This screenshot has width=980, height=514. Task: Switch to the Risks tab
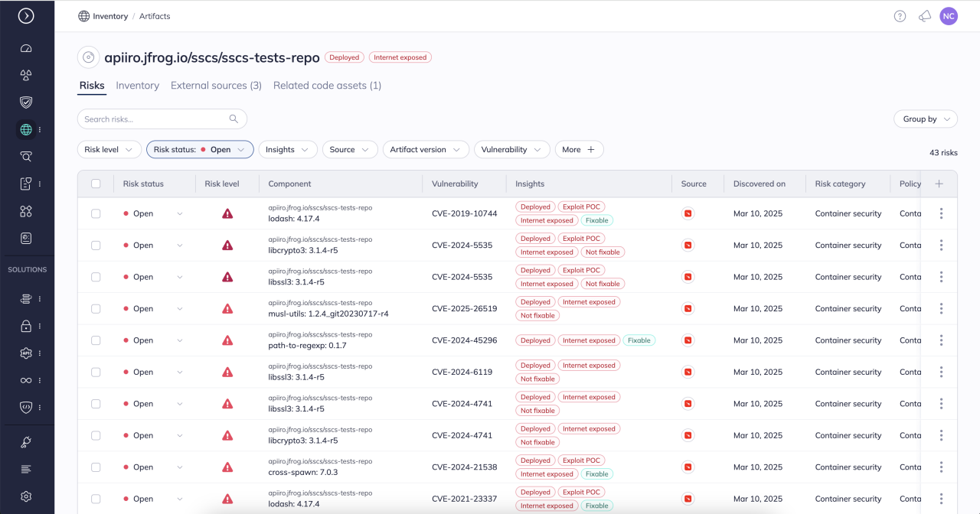coord(92,86)
